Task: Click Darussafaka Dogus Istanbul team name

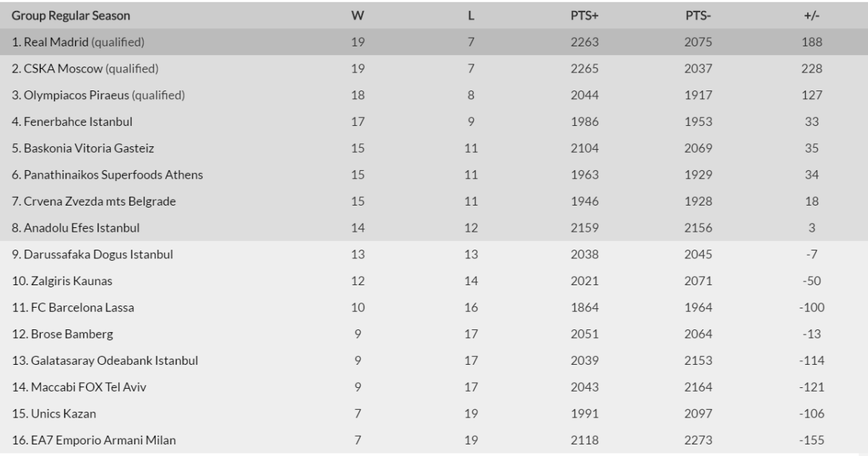Action: (x=93, y=254)
